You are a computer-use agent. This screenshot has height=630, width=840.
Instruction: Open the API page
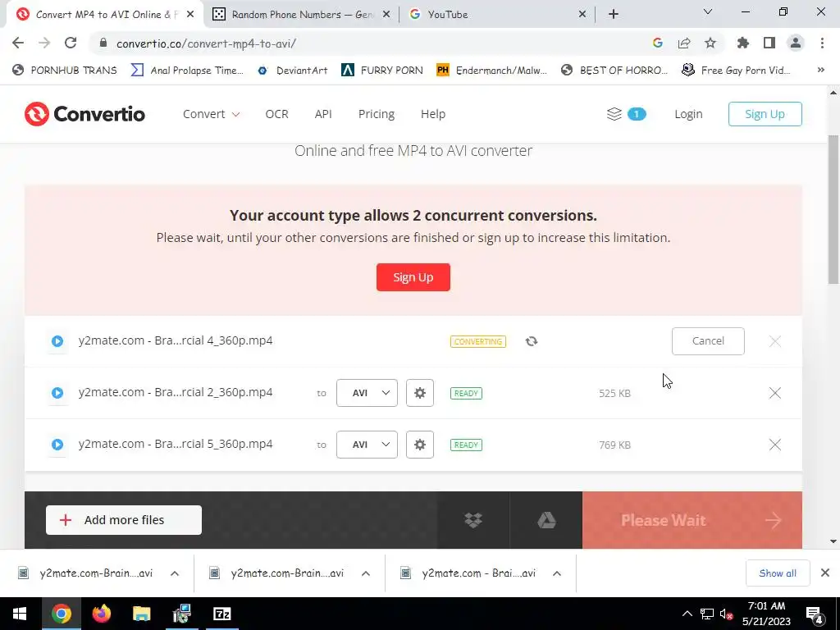coord(323,114)
